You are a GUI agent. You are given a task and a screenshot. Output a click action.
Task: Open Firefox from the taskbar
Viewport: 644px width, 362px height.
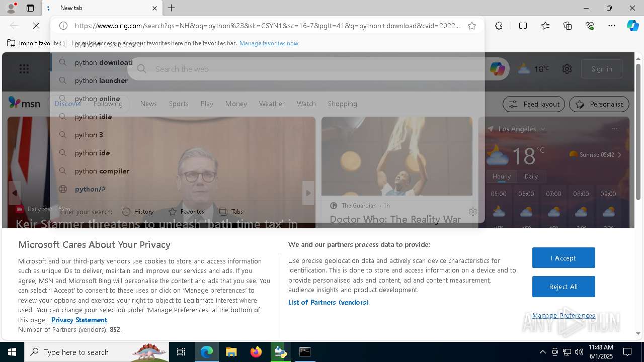pos(256,352)
